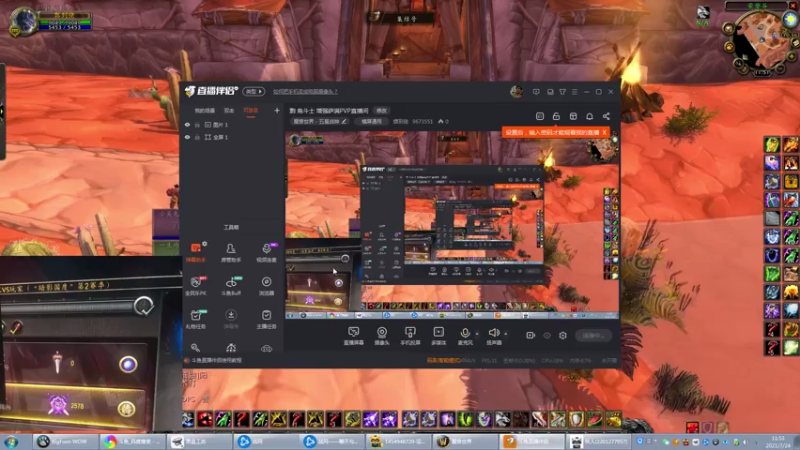Click the share icon in stream header
800x450 pixels.
coord(606,116)
